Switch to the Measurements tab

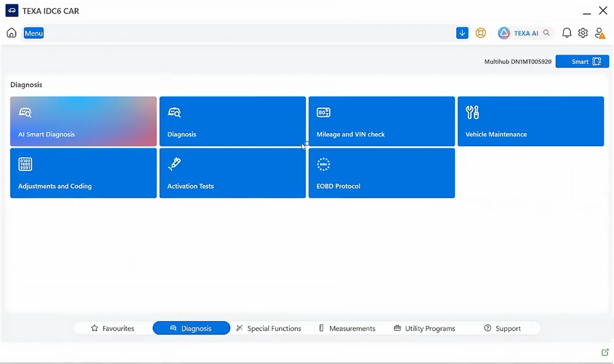point(347,328)
